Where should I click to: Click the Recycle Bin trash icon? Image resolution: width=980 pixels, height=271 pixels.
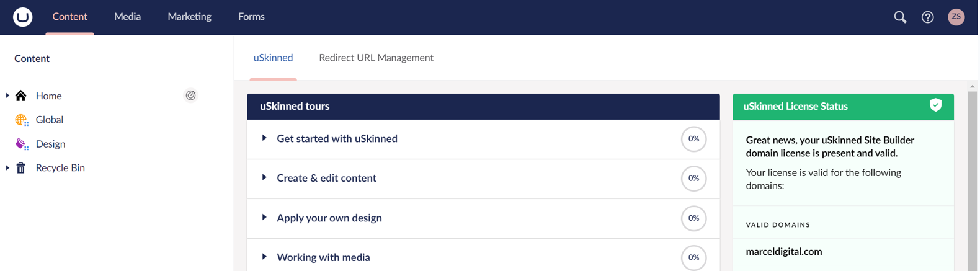pyautogui.click(x=21, y=168)
